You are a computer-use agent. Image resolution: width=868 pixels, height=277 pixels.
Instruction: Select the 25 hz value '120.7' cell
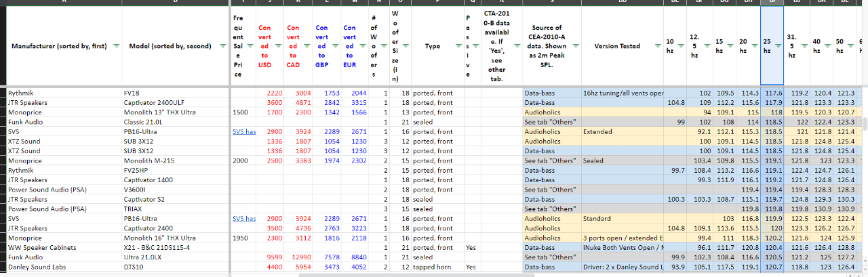(x=772, y=268)
